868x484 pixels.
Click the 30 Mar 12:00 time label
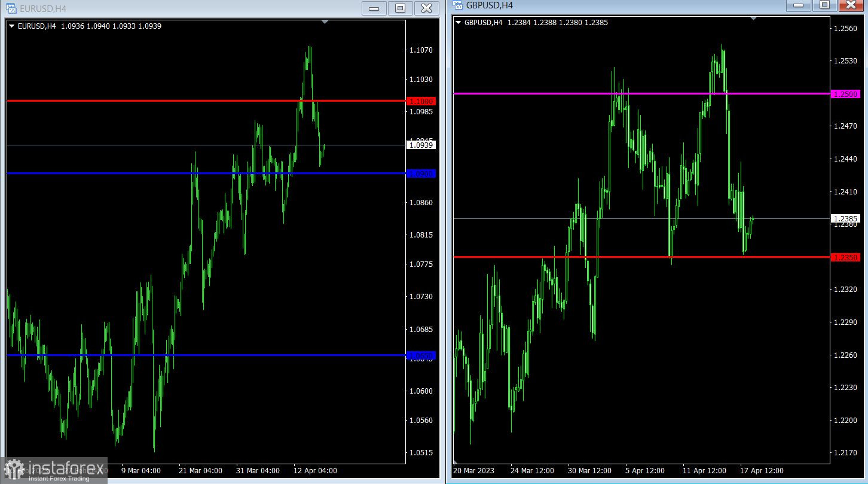tap(589, 471)
